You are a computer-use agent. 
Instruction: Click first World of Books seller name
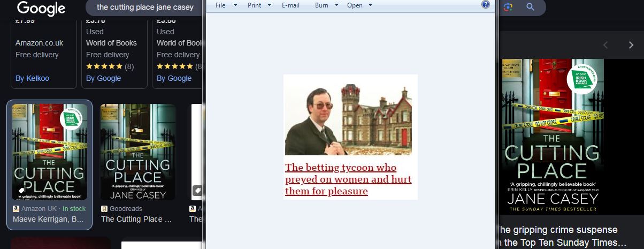(111, 43)
